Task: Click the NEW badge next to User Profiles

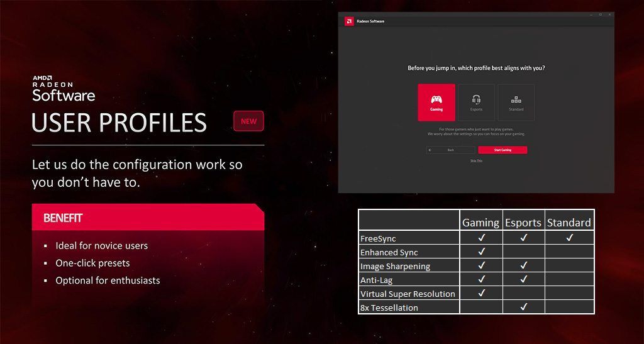Action: [248, 121]
